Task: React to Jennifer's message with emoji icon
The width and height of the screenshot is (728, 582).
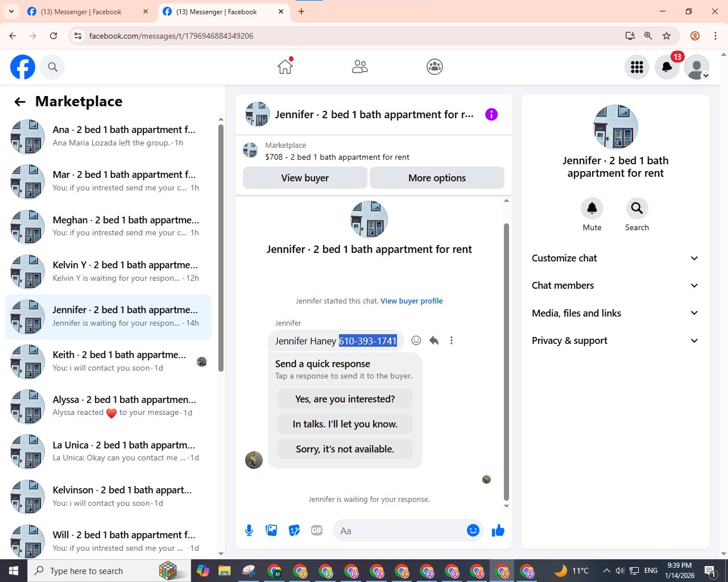Action: click(416, 340)
